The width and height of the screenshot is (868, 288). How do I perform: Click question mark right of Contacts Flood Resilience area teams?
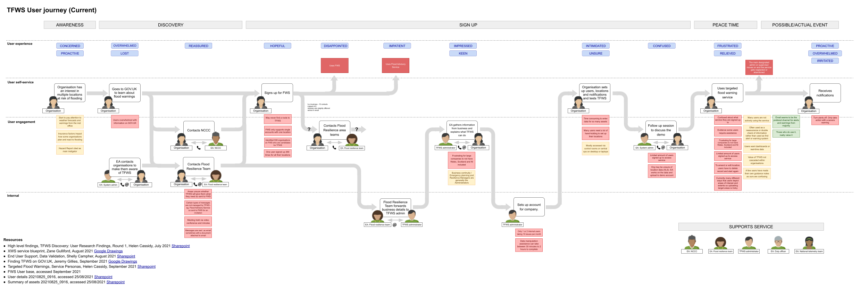(x=356, y=129)
